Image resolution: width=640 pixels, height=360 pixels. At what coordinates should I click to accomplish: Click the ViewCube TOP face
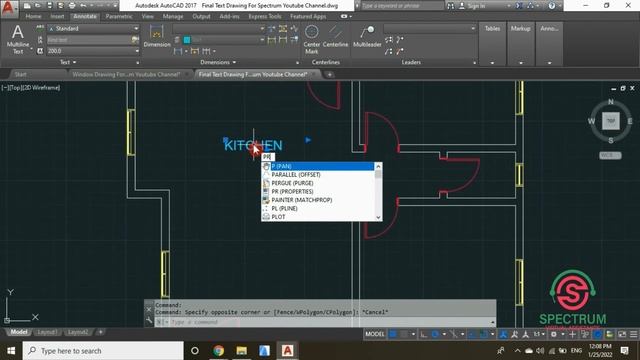click(611, 121)
